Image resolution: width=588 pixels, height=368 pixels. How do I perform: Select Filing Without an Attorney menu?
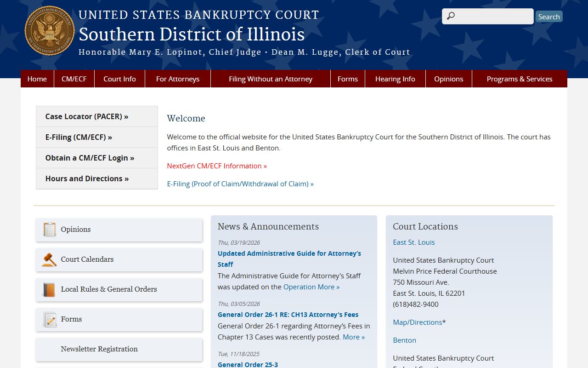pyautogui.click(x=271, y=79)
